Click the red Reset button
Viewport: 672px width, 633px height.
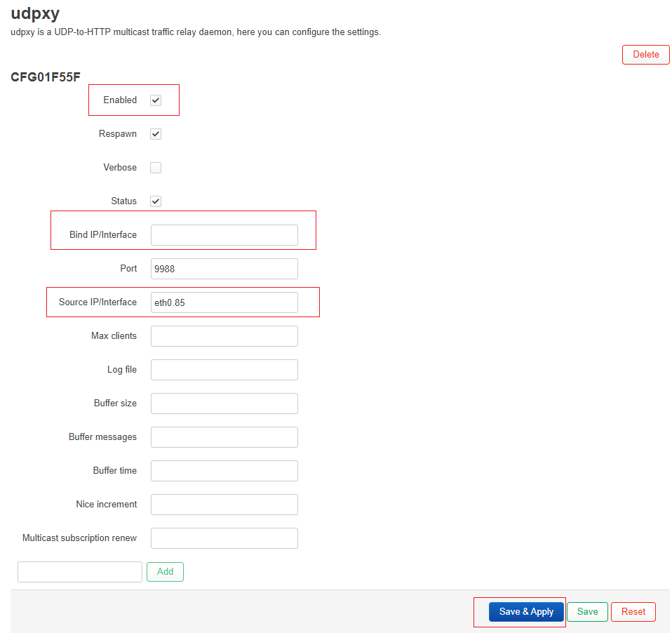pos(633,611)
